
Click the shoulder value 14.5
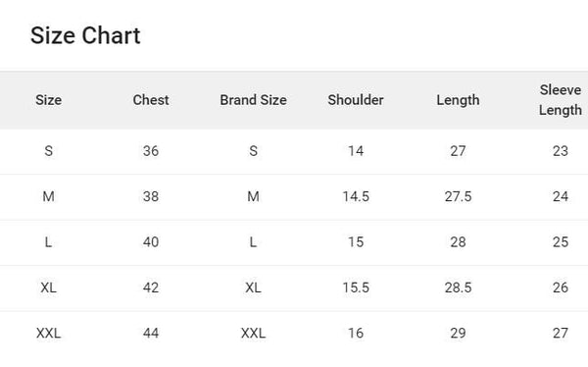[356, 196]
